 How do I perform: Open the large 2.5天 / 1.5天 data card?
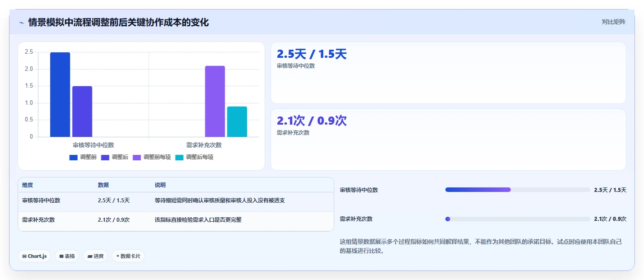[x=448, y=73]
